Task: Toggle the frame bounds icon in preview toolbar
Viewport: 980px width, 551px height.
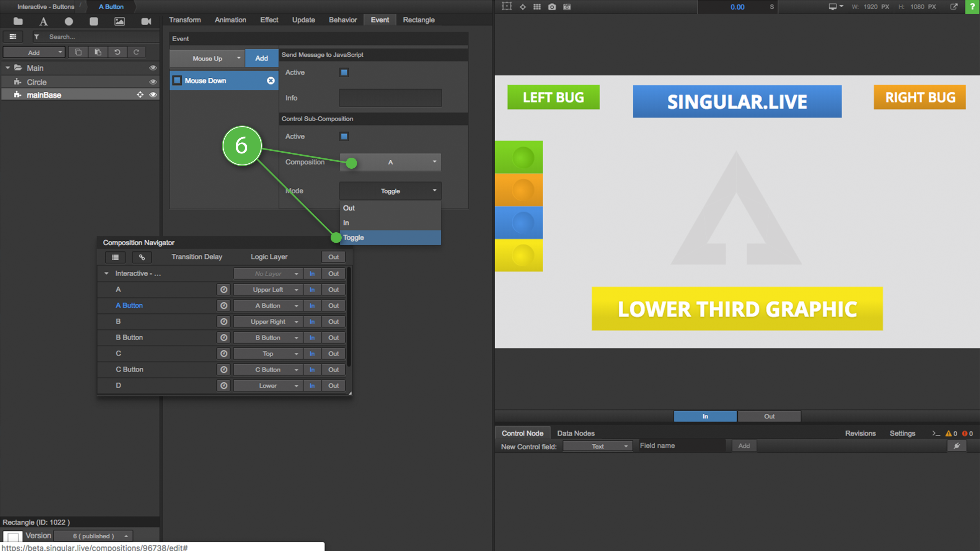Action: tap(507, 7)
